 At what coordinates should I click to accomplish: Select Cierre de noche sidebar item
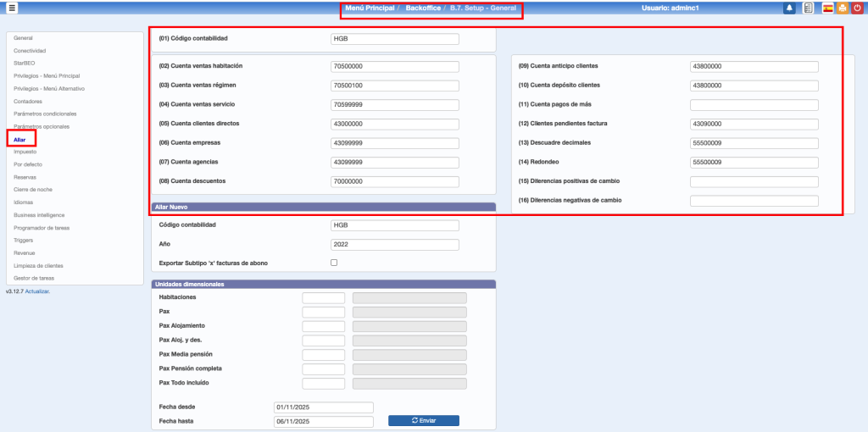pyautogui.click(x=33, y=190)
